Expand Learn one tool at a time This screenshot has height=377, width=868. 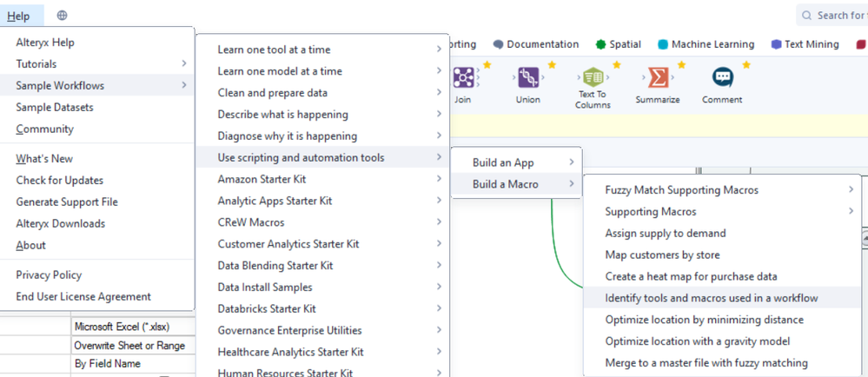coord(322,50)
